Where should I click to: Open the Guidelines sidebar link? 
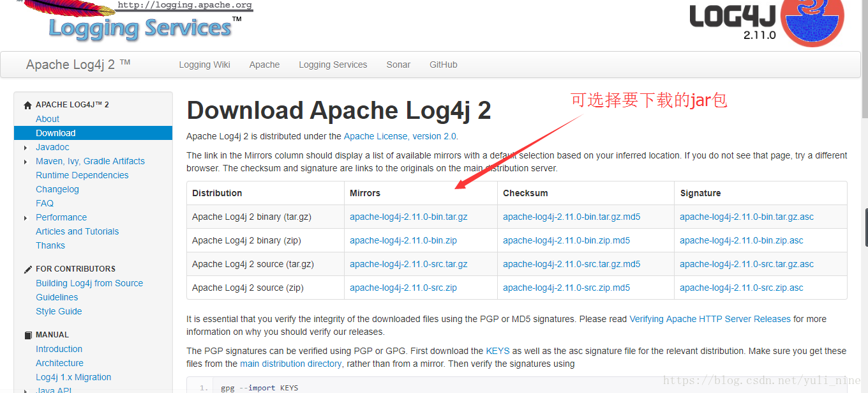click(57, 297)
